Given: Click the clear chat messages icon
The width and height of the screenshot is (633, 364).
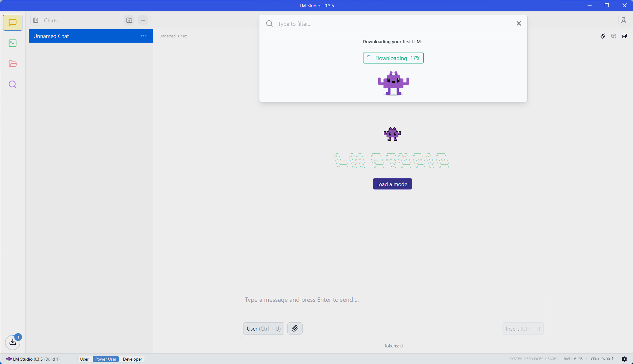Looking at the screenshot, I should click(614, 36).
